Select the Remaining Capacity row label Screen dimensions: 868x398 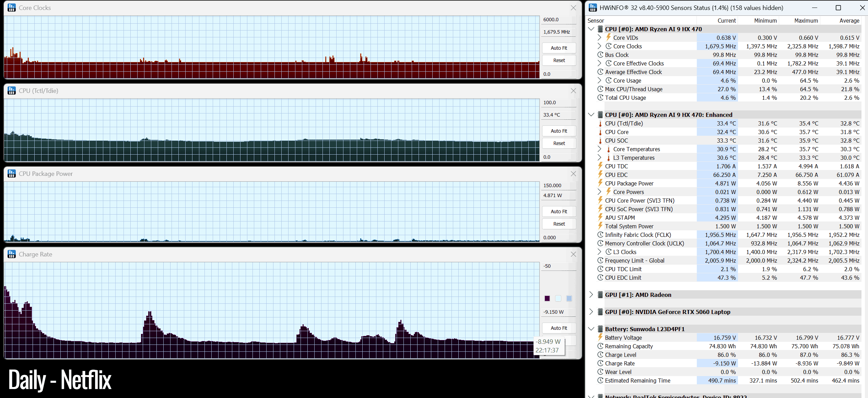pyautogui.click(x=629, y=346)
